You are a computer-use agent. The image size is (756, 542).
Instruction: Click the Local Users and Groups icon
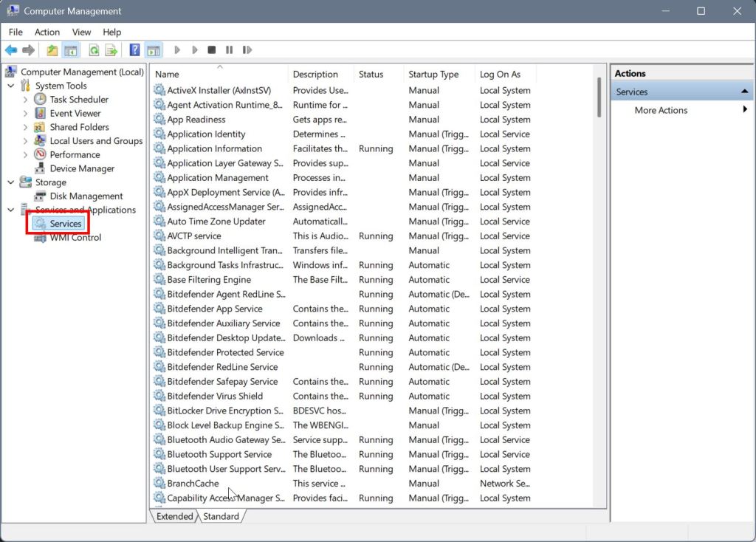pos(40,141)
